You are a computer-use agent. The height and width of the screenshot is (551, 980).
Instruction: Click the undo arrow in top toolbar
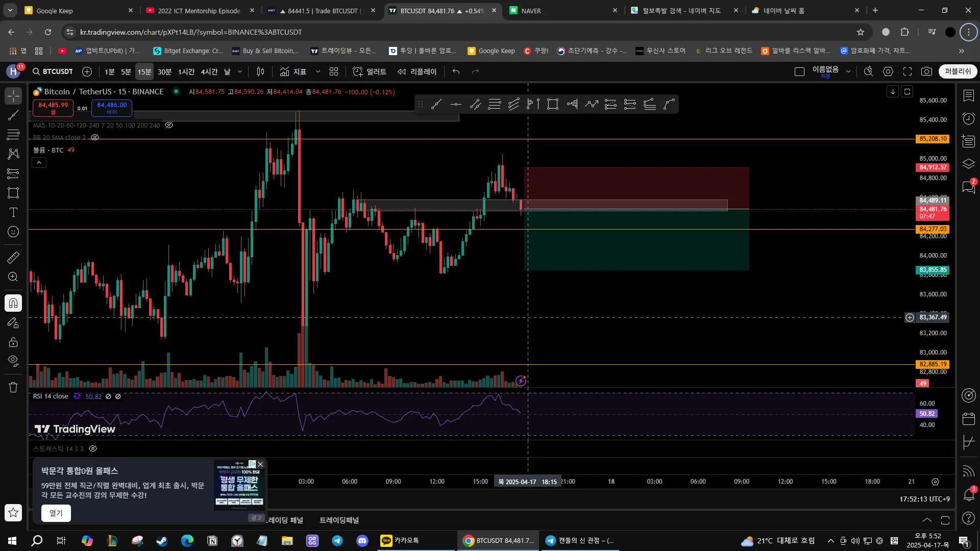[456, 71]
